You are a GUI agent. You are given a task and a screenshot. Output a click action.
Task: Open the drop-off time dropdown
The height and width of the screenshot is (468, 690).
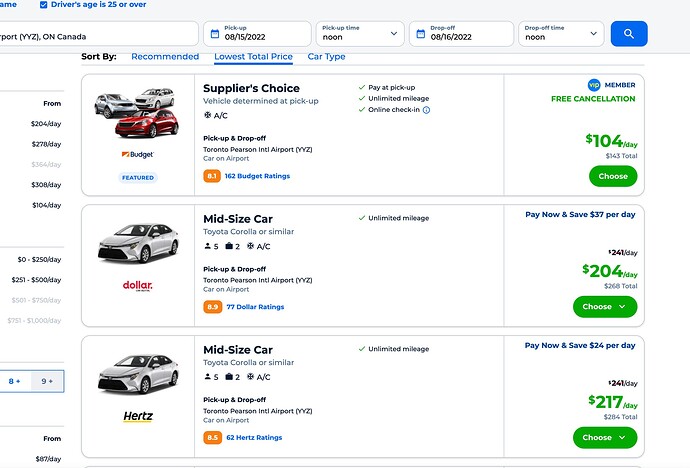click(561, 34)
